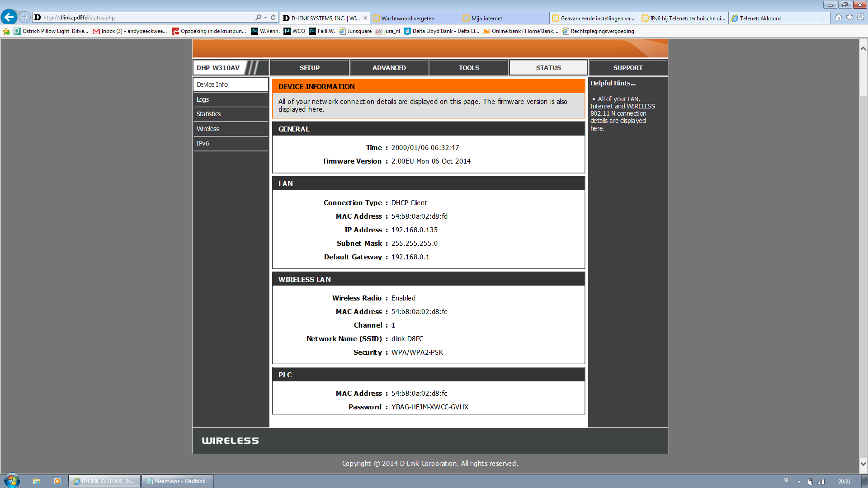Open the Faill.W. bookmark
This screenshot has width=868, height=488.
click(322, 31)
